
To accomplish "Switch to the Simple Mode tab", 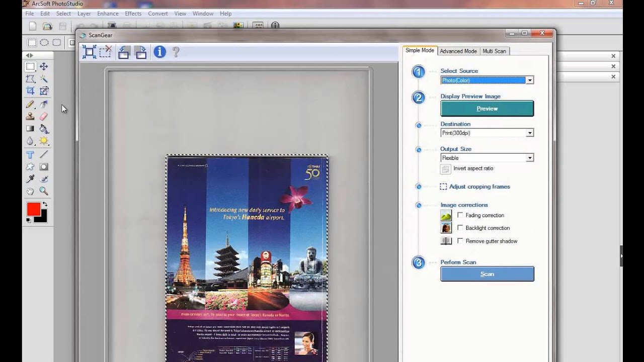I will point(420,50).
